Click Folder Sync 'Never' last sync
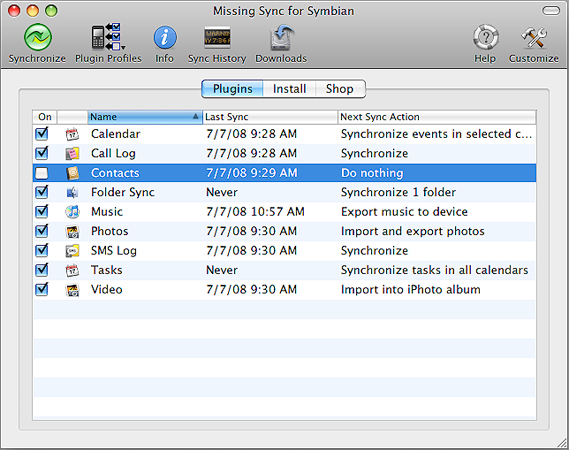Screen dimensions: 569x450 coord(222,192)
